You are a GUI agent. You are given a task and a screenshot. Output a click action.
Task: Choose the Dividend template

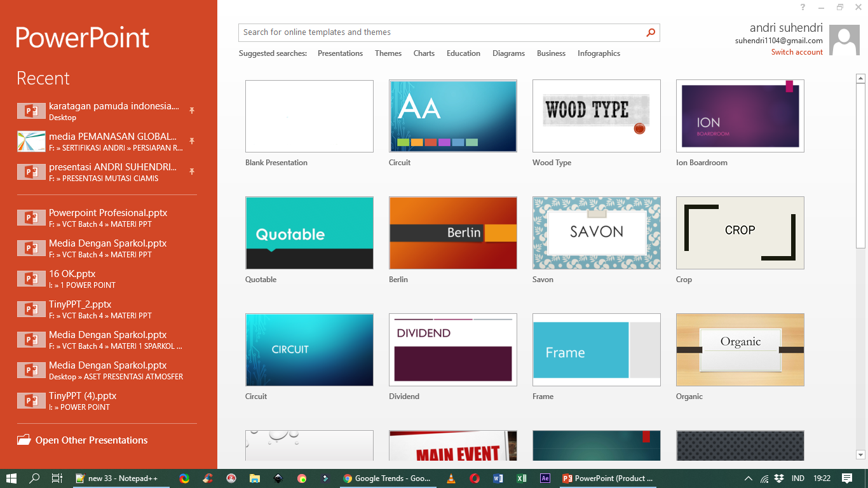point(453,350)
